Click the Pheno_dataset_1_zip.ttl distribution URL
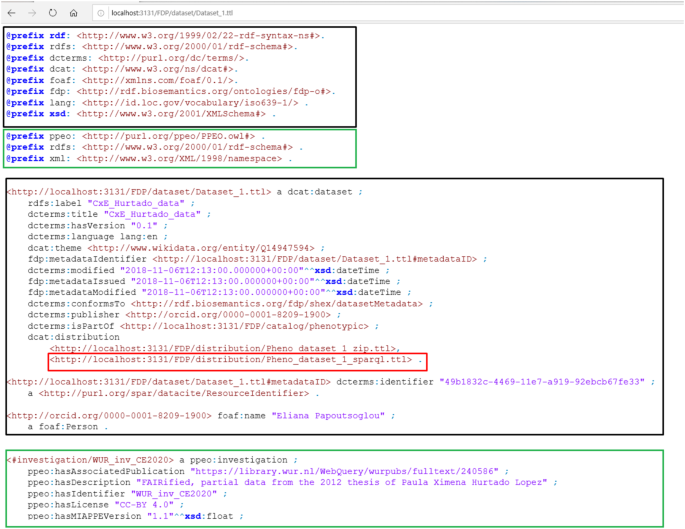685x529 pixels. pos(223,349)
